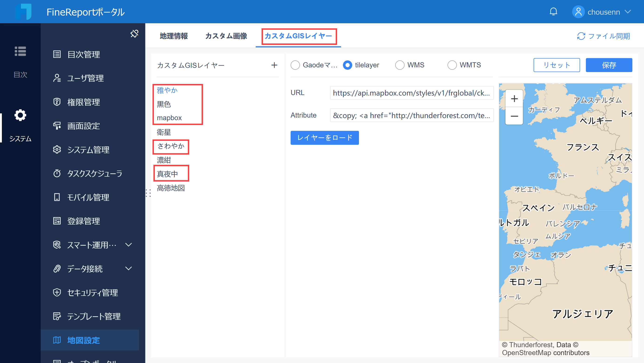The width and height of the screenshot is (644, 363).
Task: Zoom in on the map preview
Action: (514, 99)
